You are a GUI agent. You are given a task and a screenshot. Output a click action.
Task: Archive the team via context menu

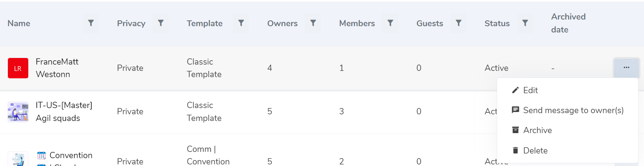(537, 130)
